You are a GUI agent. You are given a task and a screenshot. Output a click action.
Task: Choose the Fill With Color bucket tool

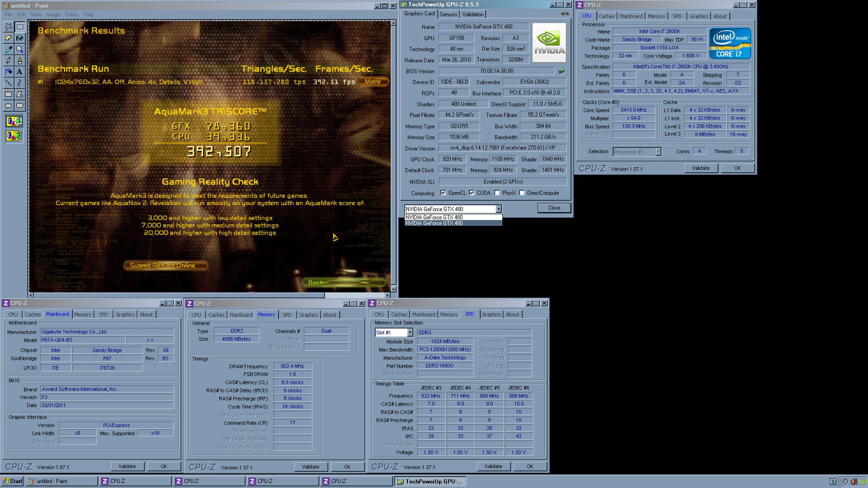click(20, 38)
